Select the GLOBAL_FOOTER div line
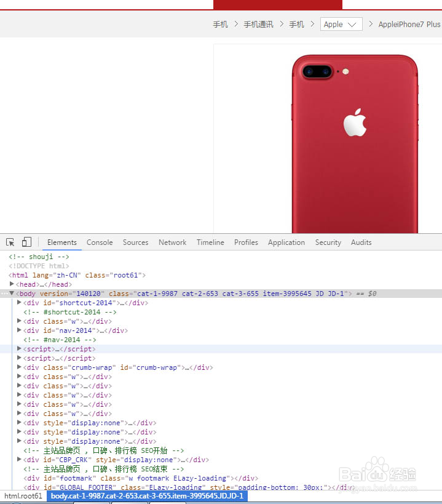The image size is (442, 504). 189,487
